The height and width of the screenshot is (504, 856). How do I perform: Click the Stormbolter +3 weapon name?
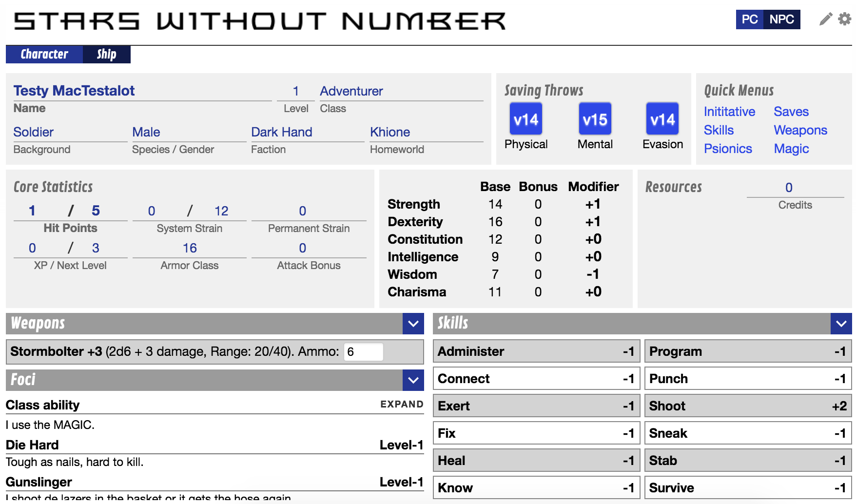[56, 351]
